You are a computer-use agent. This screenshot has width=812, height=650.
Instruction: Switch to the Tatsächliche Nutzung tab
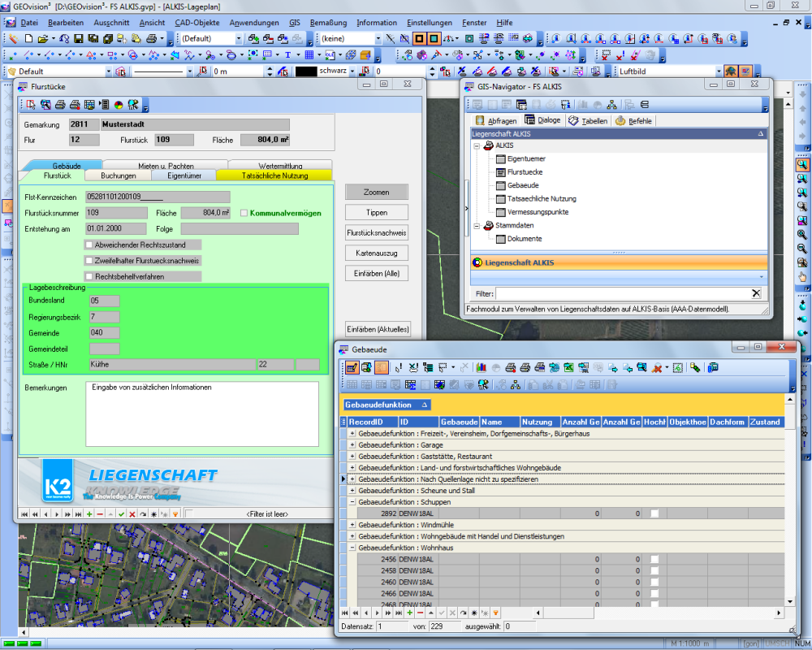coord(274,175)
